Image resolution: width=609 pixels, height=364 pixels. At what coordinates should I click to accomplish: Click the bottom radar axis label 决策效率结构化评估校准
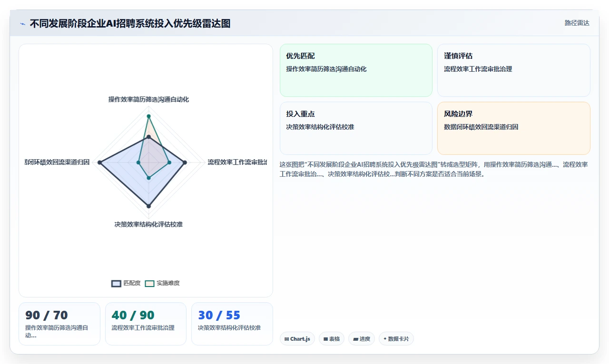click(x=148, y=224)
